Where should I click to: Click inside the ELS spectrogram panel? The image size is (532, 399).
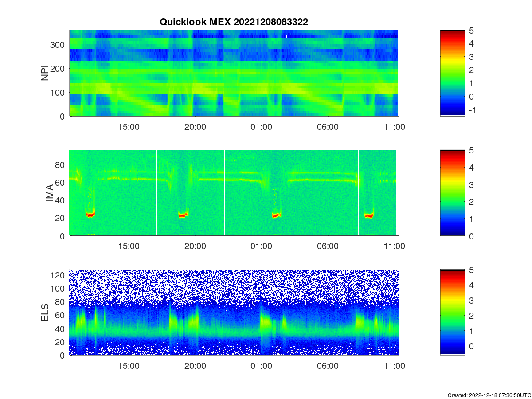tap(234, 312)
